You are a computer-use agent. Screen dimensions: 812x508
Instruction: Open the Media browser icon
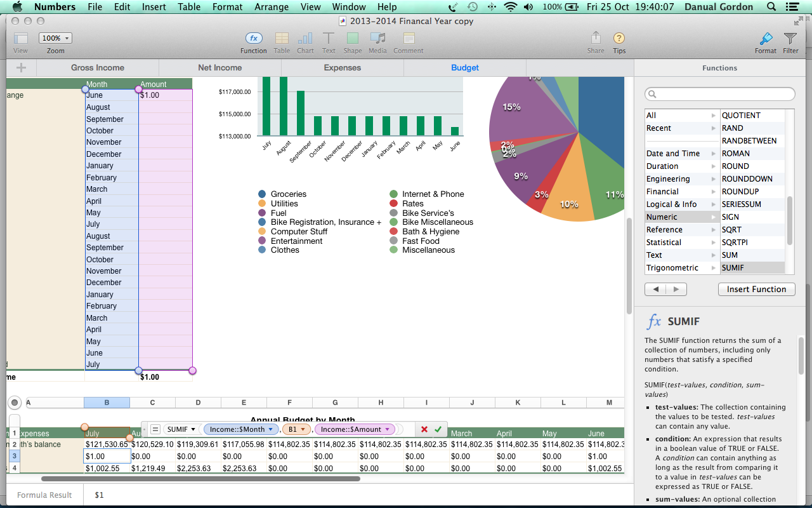pos(377,39)
